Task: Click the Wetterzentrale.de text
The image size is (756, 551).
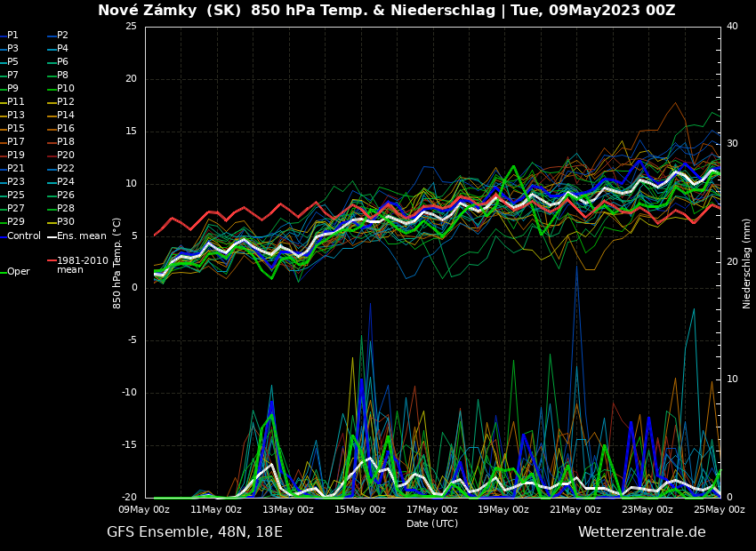Action: click(x=641, y=532)
